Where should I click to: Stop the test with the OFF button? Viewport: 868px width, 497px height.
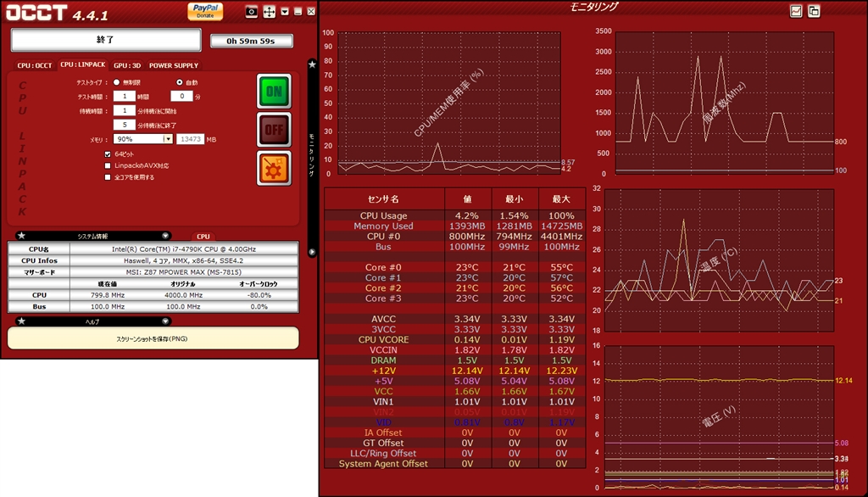tap(274, 131)
